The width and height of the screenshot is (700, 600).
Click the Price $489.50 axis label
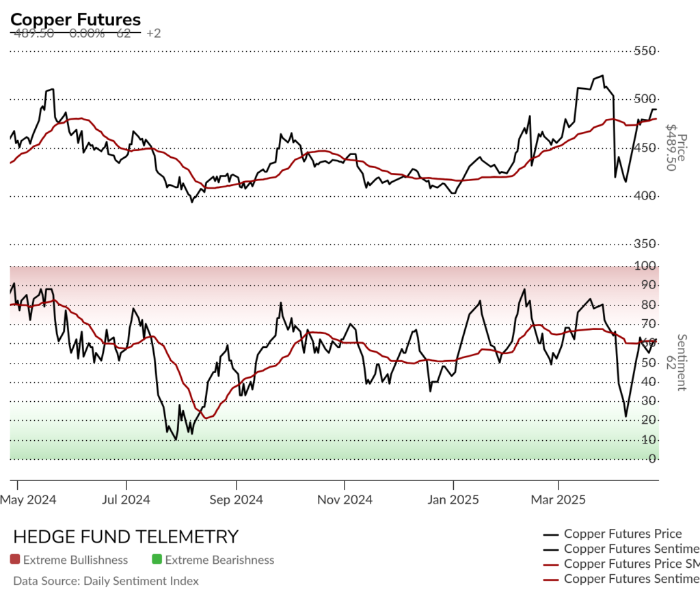[x=676, y=148]
